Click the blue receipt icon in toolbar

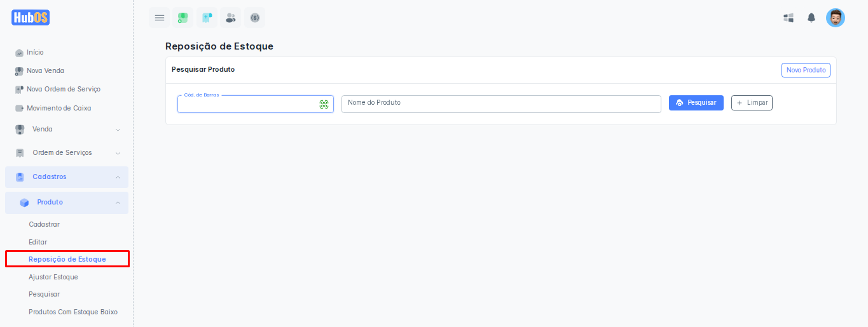[x=207, y=18]
